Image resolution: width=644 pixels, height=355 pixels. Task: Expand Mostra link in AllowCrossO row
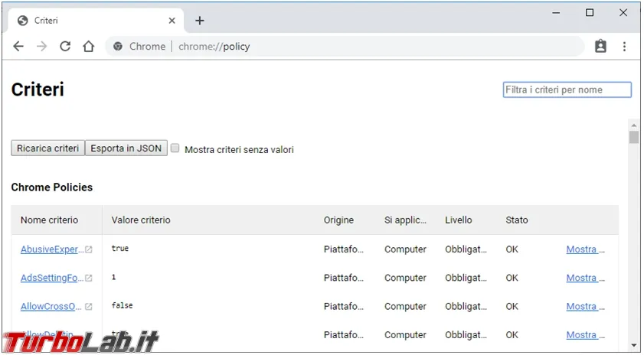(x=586, y=306)
